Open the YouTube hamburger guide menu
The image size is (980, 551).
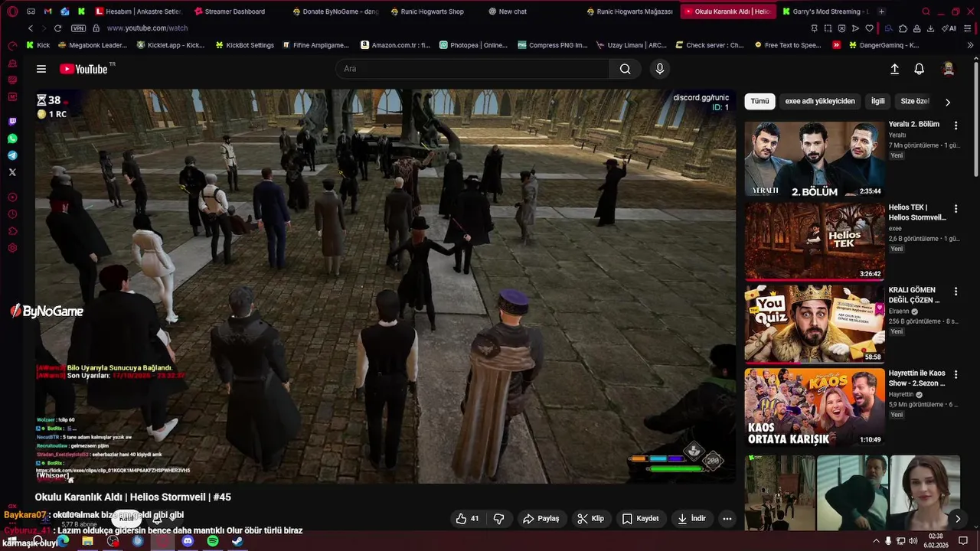point(41,69)
